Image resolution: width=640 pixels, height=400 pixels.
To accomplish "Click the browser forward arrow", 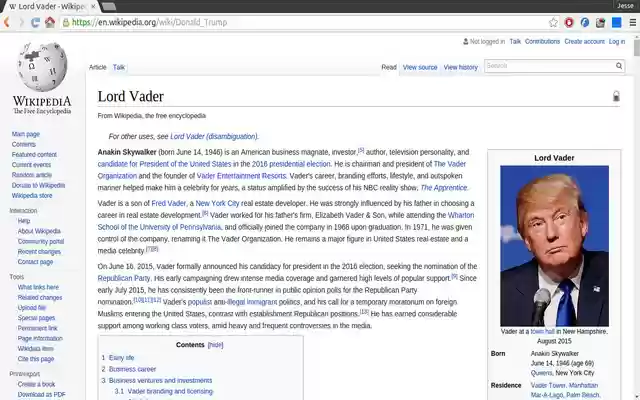I will click(21, 22).
